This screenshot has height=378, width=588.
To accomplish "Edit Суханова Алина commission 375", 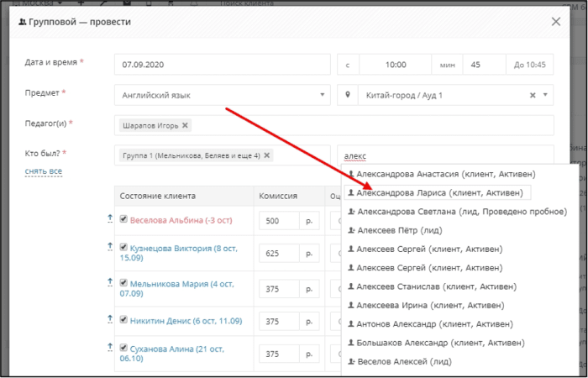I will click(279, 354).
